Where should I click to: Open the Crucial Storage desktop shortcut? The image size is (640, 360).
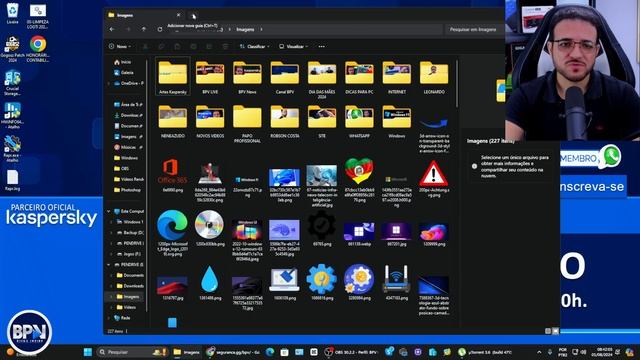pyautogui.click(x=12, y=83)
